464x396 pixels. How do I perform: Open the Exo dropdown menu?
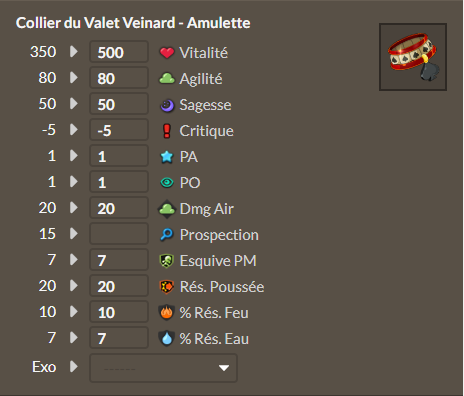pos(163,368)
